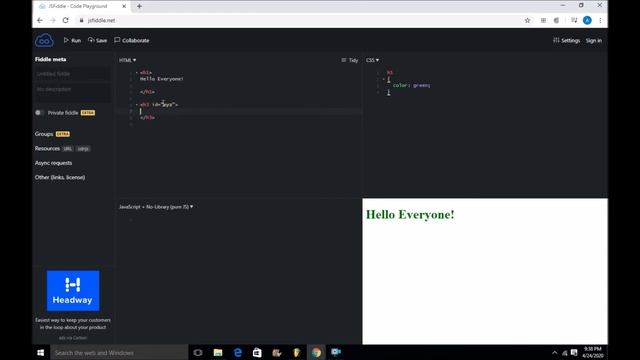Open the CSS panel dropdown
The height and width of the screenshot is (360, 640).
coord(372,60)
